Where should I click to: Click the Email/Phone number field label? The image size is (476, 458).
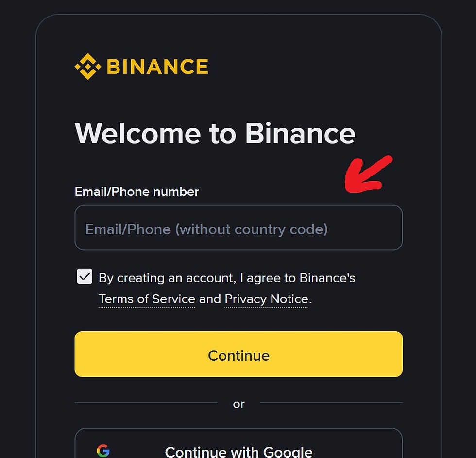click(136, 192)
